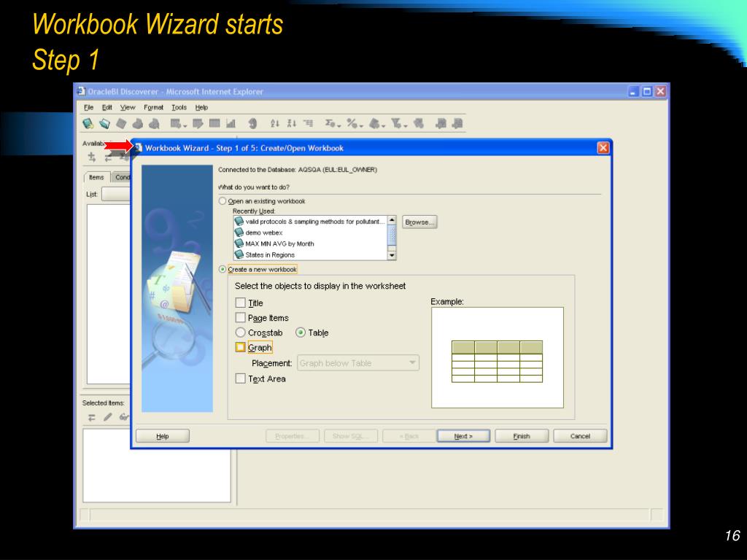
Task: Click the Browse... button
Action: [419, 222]
